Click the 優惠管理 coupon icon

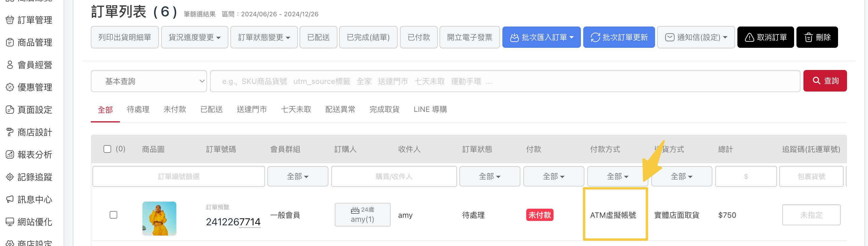[x=10, y=87]
